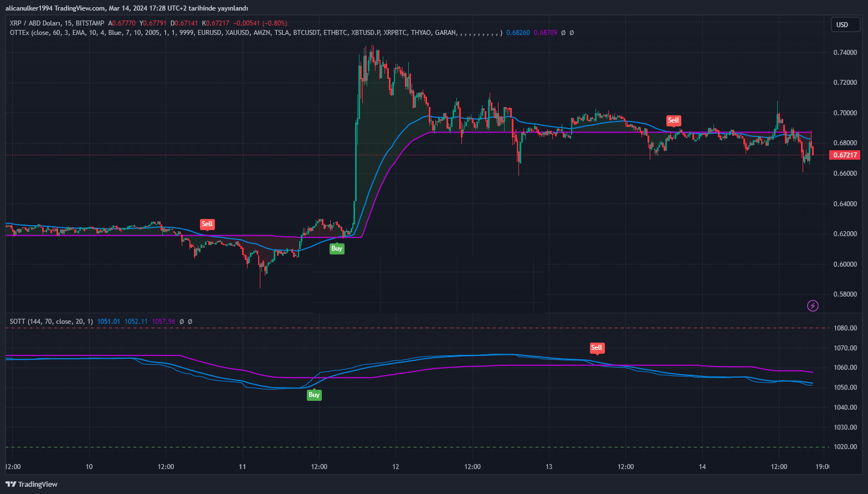Click the open value A0.67770
868x494 pixels.
[122, 23]
